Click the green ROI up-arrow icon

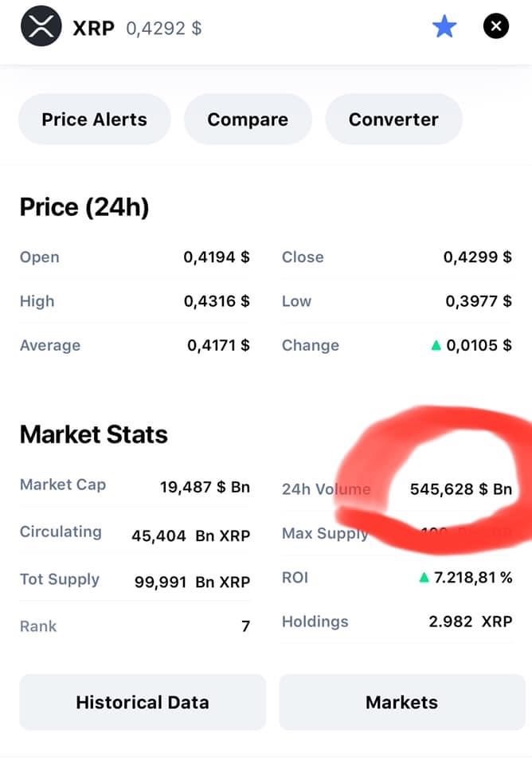[424, 578]
